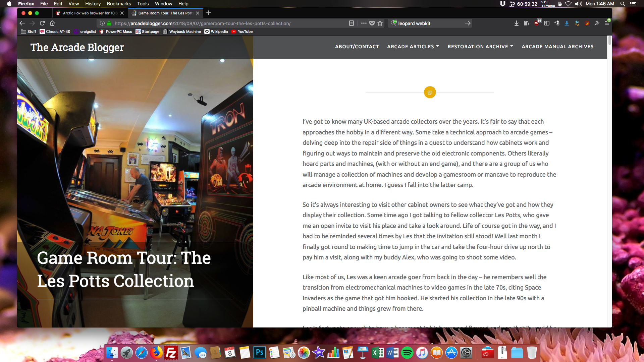Expand Arcade Articles dropdown menu

tap(413, 47)
